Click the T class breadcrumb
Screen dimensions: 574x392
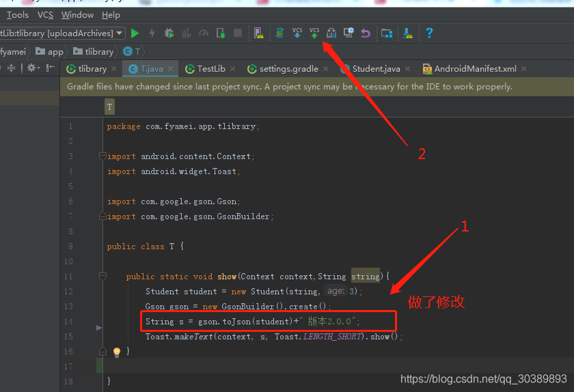(132, 52)
